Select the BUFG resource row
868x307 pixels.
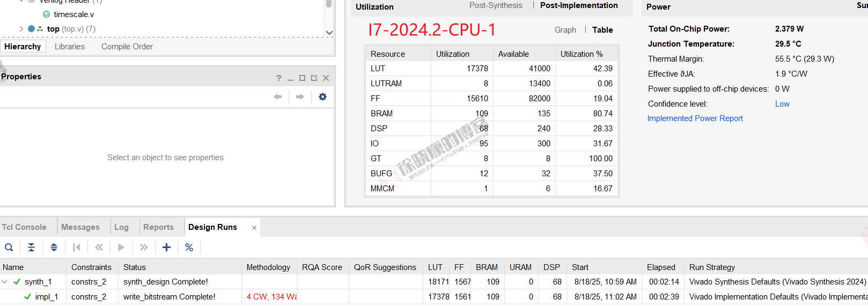click(491, 174)
